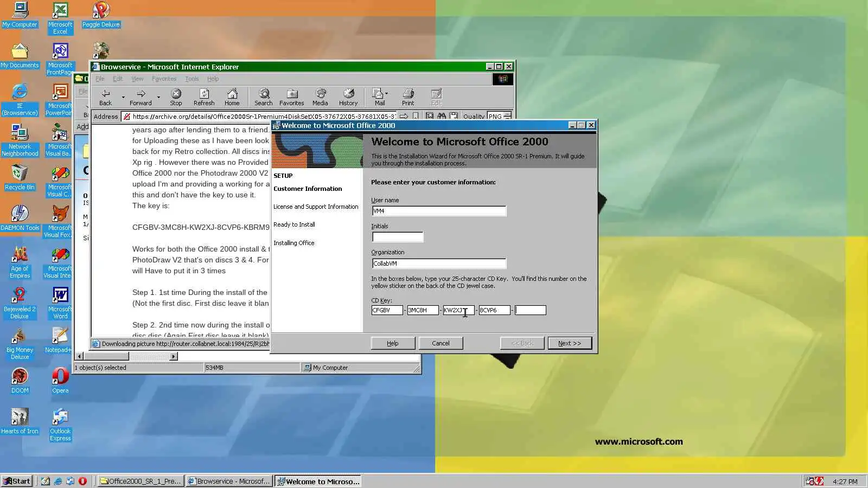Click the Back button in Internet Explorer

(x=105, y=97)
